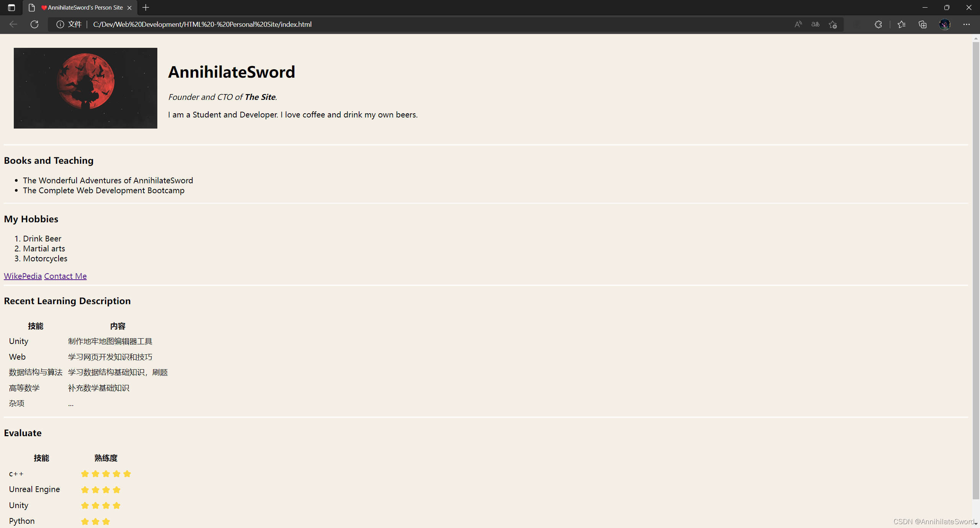Click '补充数学基础知识' cell

click(99, 388)
